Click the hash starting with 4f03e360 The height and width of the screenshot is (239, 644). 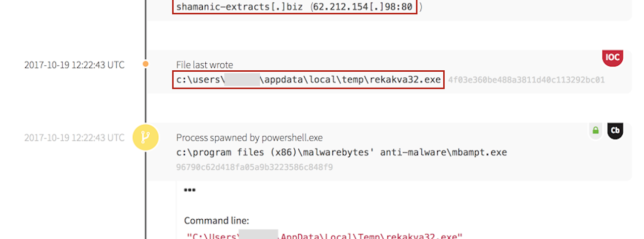pyautogui.click(x=526, y=80)
